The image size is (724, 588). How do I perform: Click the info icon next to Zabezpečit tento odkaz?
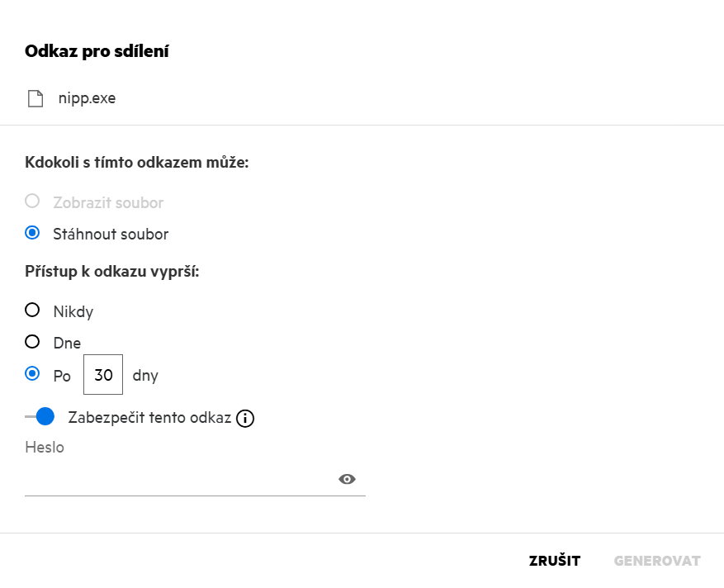[x=245, y=419]
